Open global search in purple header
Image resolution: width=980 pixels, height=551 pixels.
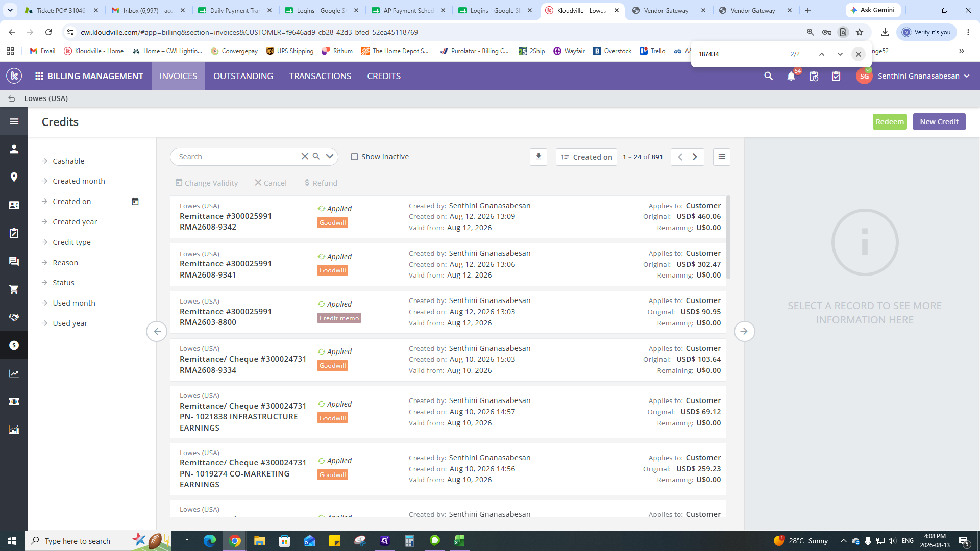[768, 76]
